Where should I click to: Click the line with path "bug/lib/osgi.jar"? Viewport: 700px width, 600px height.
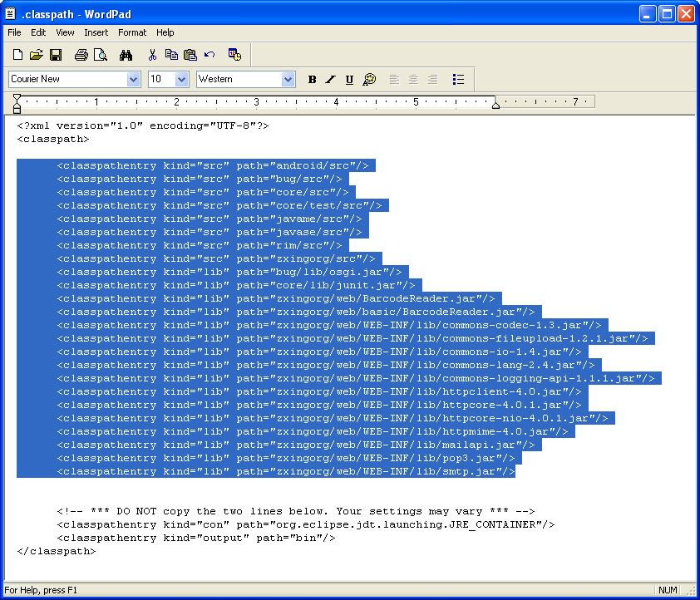[229, 272]
